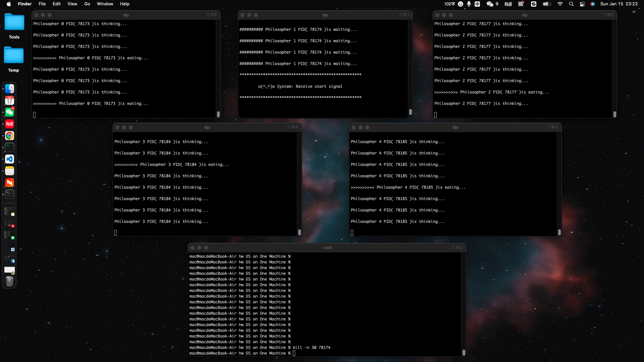This screenshot has height=362, width=644.
Task: Open the Window menu
Action: tap(105, 4)
